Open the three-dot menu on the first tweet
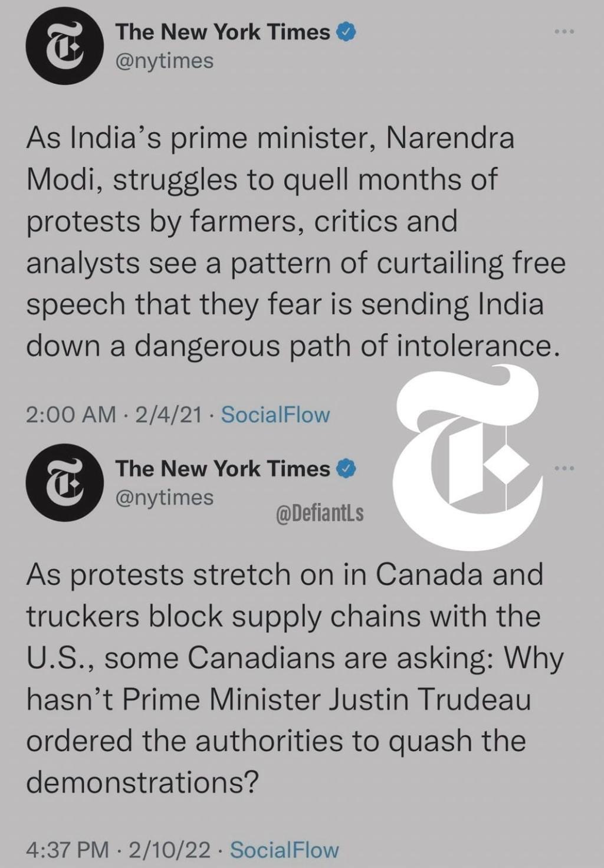 [564, 31]
